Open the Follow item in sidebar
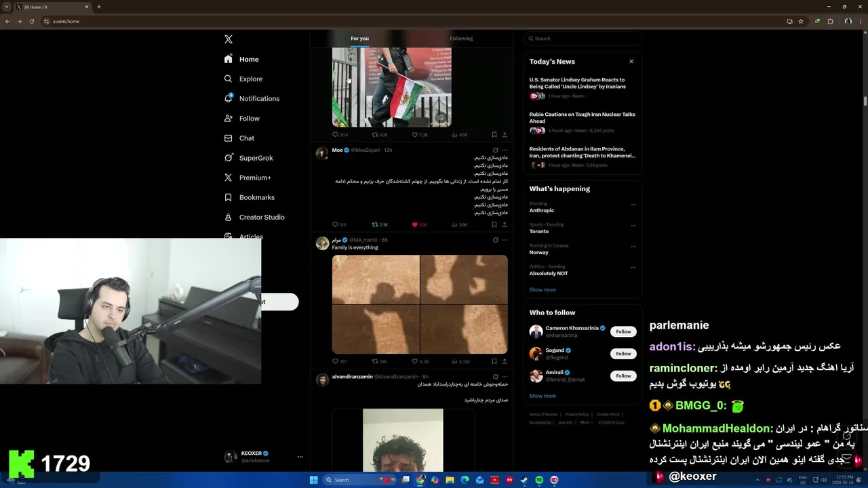Image resolution: width=868 pixels, height=488 pixels. click(x=241, y=119)
